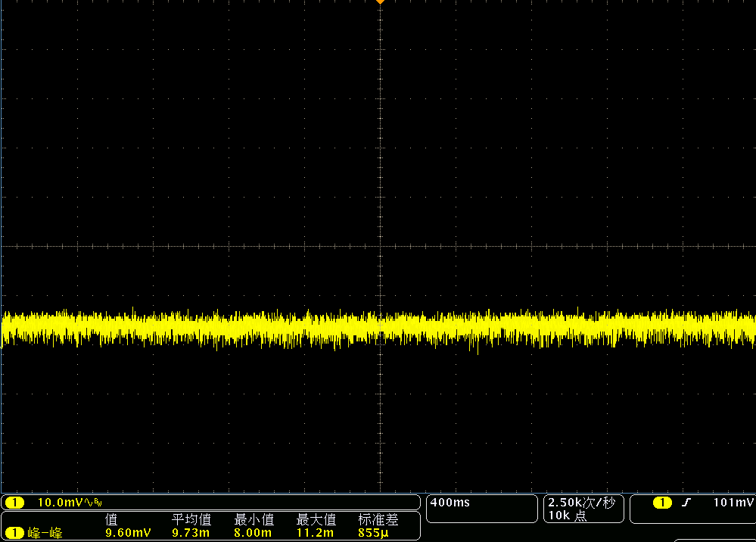756x542 pixels.
Task: Click the 101mV trigger level readout
Action: [733, 503]
